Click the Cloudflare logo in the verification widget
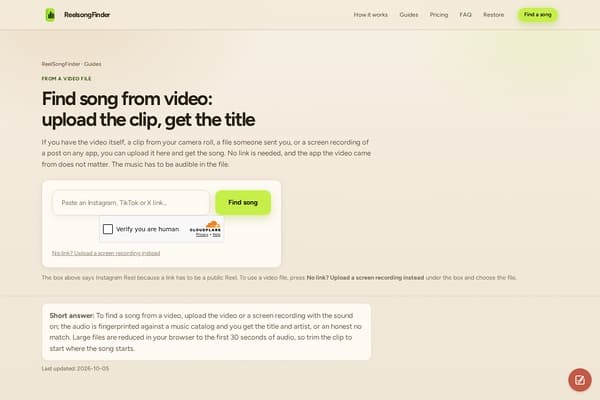Screen dimensions: 600x400 (x=205, y=227)
